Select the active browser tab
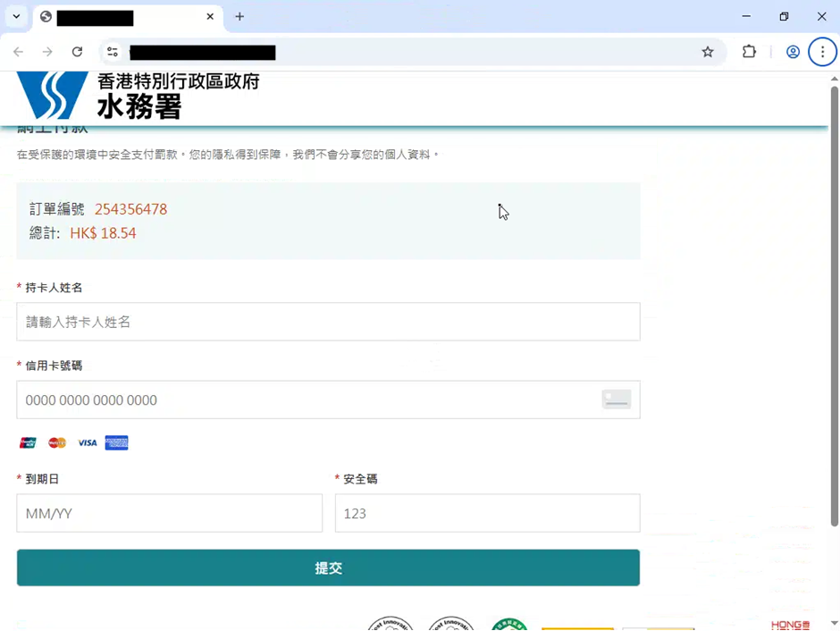840x631 pixels. 125,17
